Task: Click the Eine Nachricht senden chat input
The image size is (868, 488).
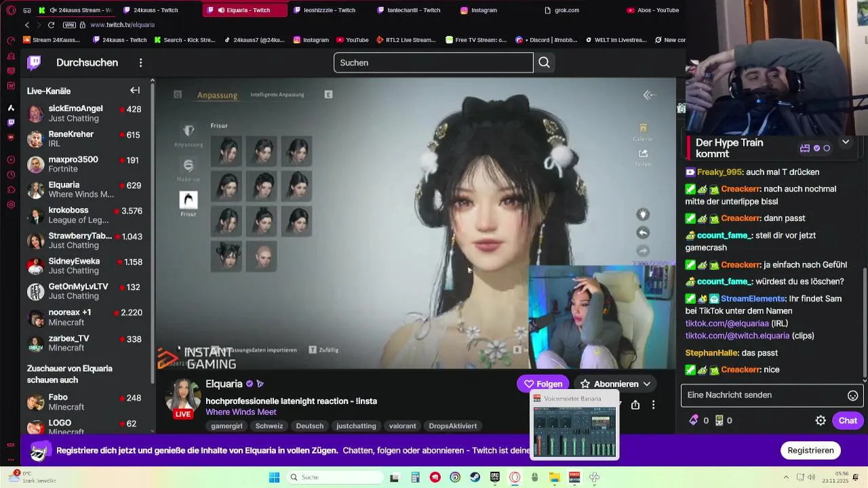Action: [x=764, y=395]
